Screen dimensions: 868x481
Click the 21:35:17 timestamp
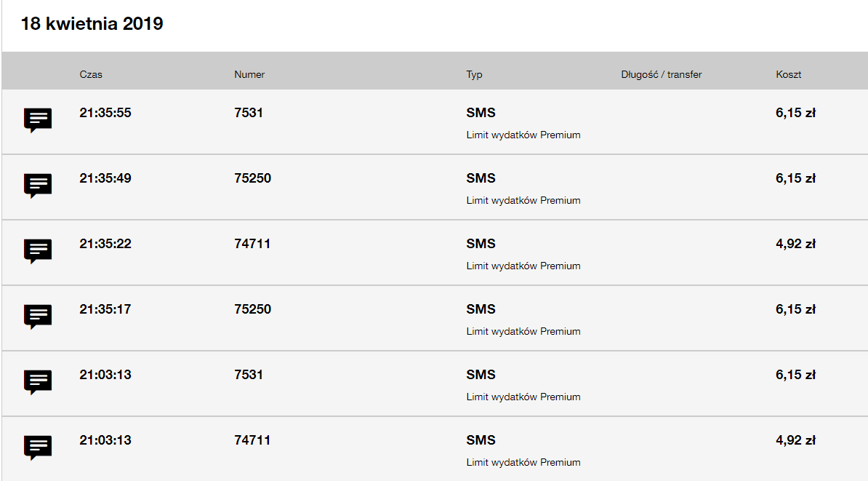(x=105, y=309)
